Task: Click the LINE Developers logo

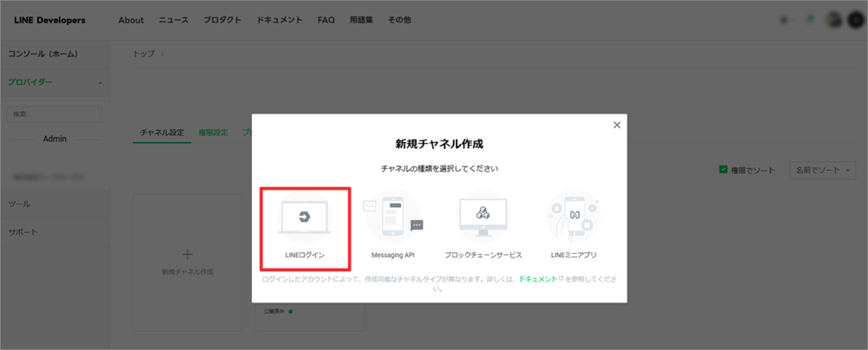Action: tap(50, 20)
